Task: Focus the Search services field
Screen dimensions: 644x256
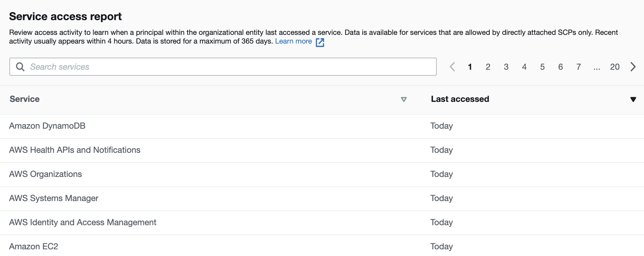Action: [228, 67]
